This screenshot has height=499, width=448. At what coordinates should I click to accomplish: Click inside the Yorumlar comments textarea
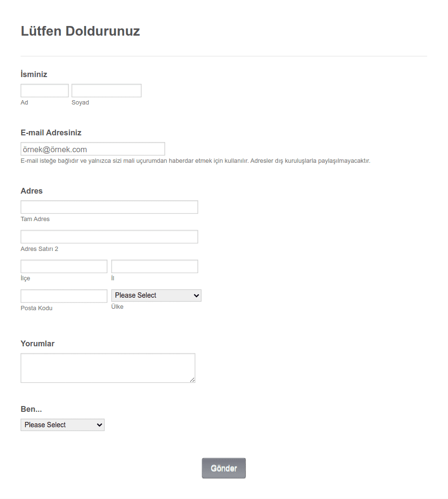(108, 368)
